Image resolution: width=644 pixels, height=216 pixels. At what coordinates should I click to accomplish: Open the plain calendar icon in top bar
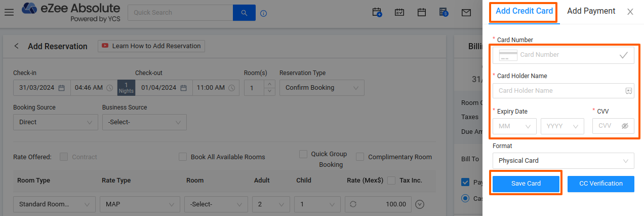pyautogui.click(x=422, y=13)
